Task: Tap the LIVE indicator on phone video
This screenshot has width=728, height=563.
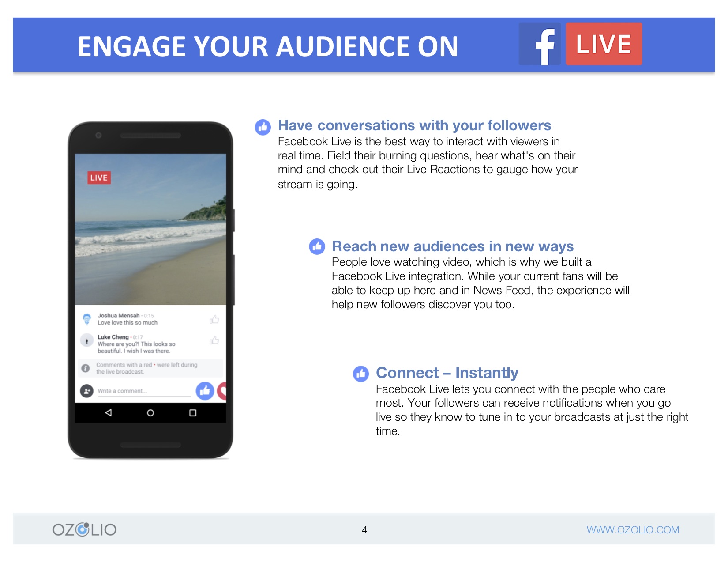Action: click(99, 178)
